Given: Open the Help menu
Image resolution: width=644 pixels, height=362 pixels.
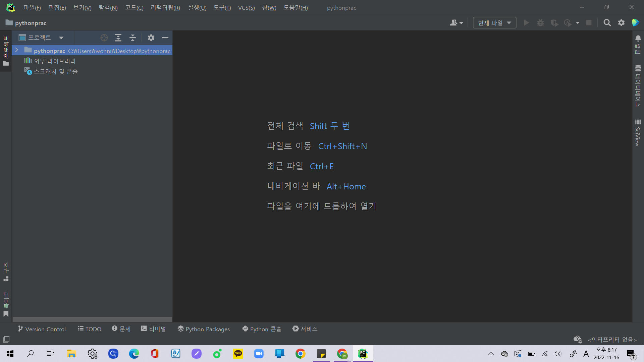Looking at the screenshot, I should 296,8.
